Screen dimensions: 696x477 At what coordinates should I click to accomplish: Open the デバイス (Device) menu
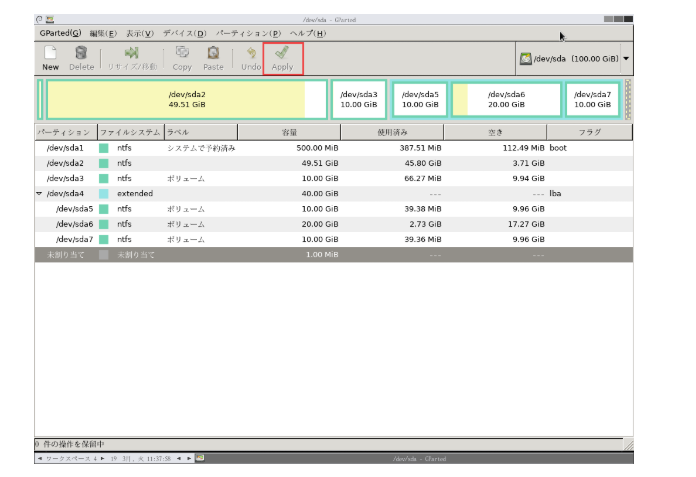click(x=184, y=33)
